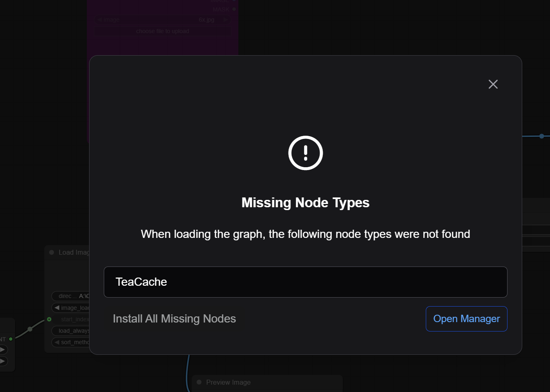The image size is (550, 392).
Task: Click the MASK output socket
Action: 234,9
